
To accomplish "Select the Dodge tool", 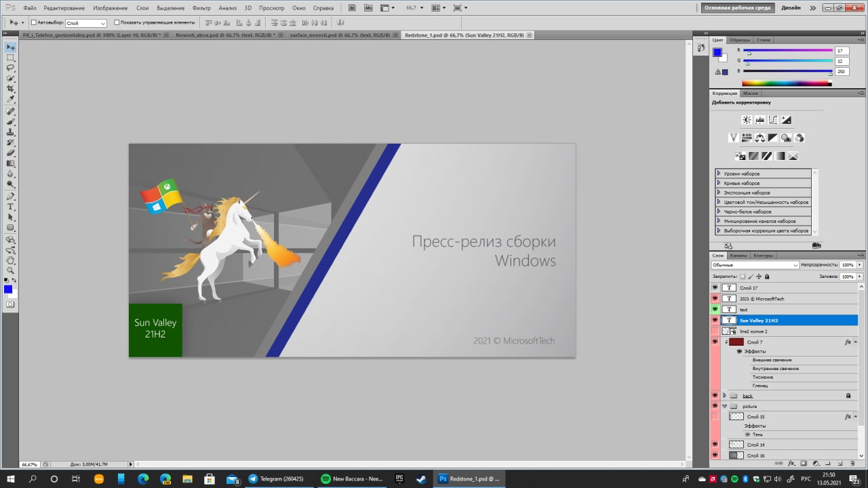I will pos(10,184).
